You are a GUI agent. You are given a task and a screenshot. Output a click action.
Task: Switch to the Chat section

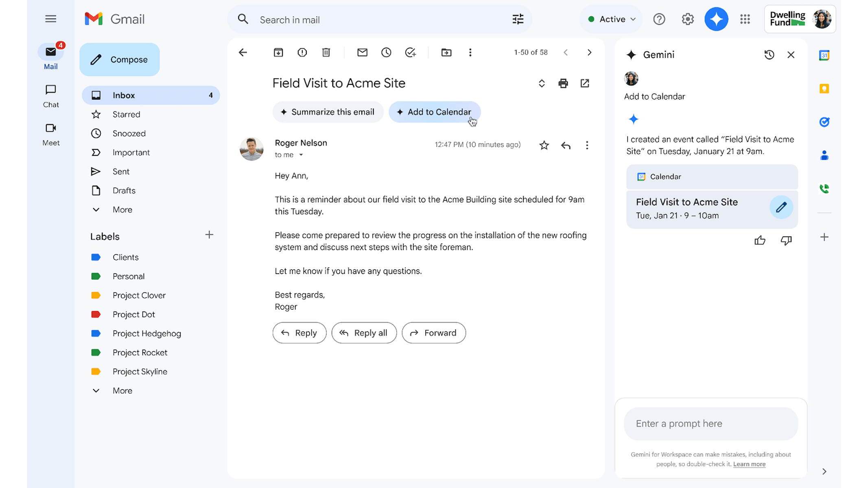pyautogui.click(x=50, y=95)
